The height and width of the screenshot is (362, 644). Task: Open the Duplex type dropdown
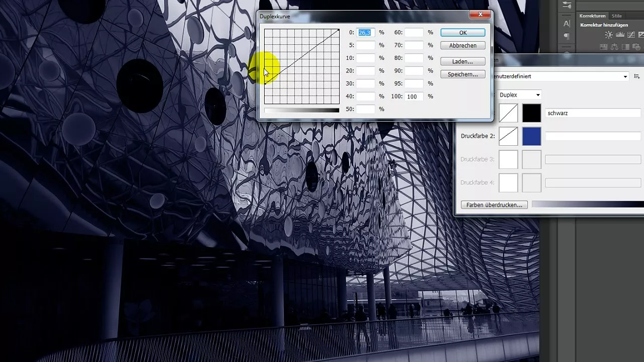point(519,95)
